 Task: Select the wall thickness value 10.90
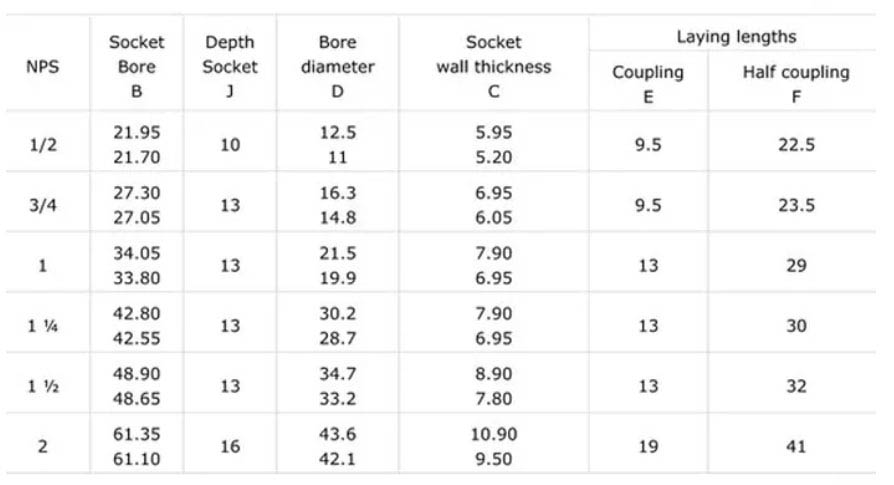pyautogui.click(x=494, y=436)
